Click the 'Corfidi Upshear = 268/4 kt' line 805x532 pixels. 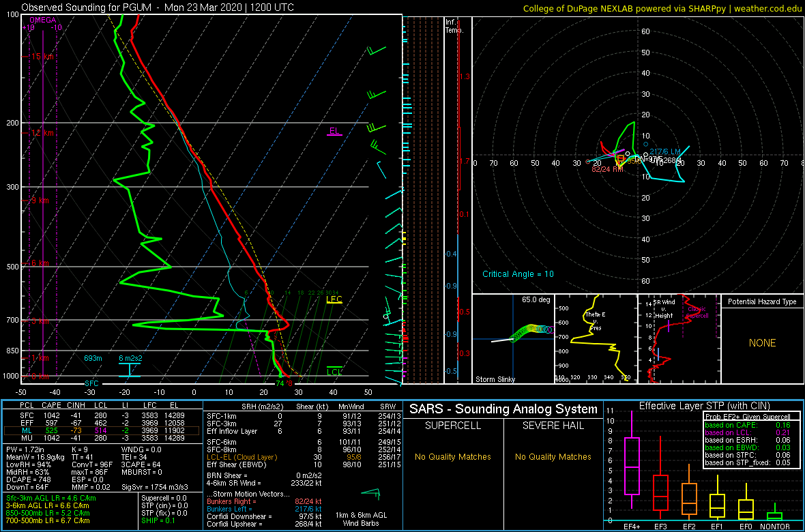[264, 524]
